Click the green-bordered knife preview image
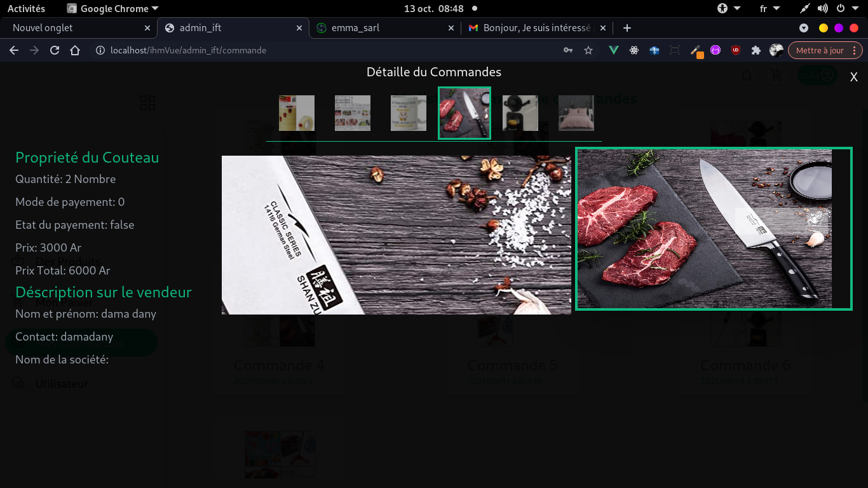The height and width of the screenshot is (488, 868). 714,229
